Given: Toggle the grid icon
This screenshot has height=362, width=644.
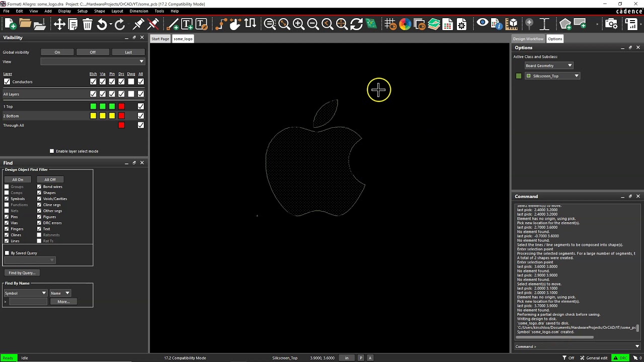Looking at the screenshot, I should (x=390, y=24).
